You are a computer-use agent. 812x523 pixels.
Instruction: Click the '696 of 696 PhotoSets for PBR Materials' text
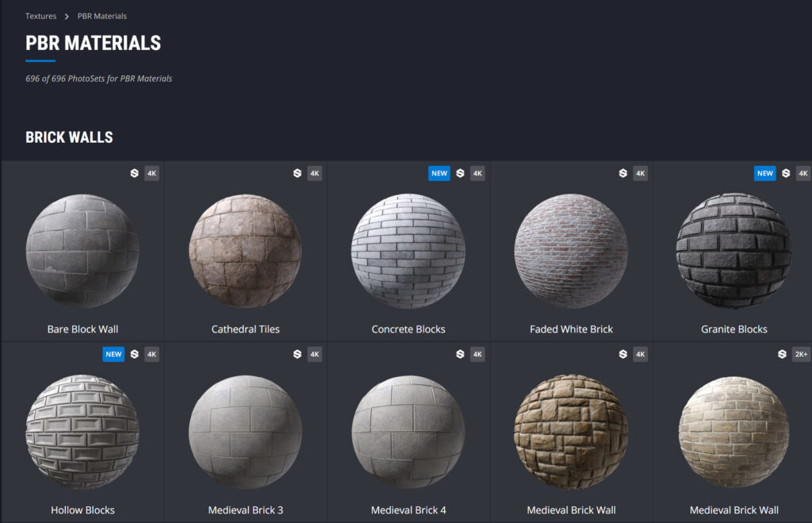99,79
